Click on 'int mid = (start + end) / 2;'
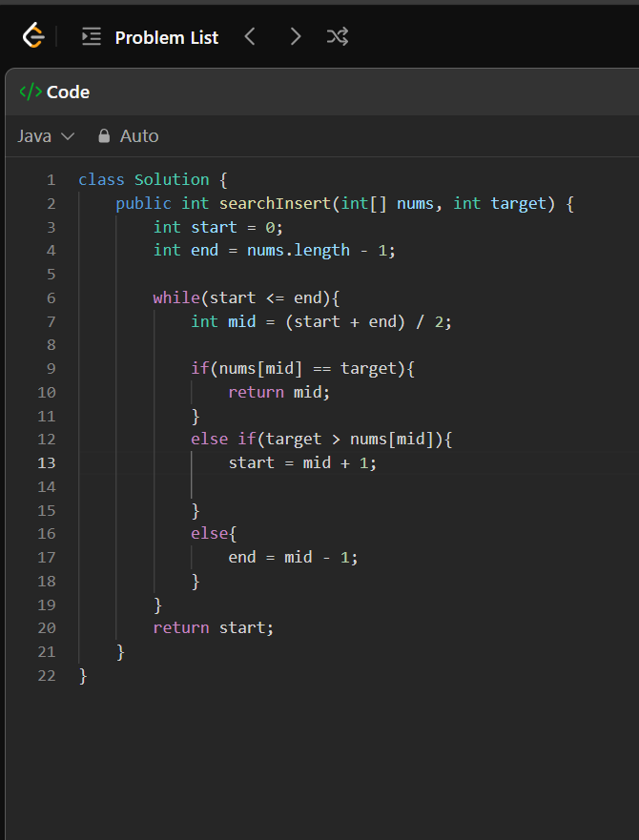Viewport: 639px width, 840px height. 321,321
